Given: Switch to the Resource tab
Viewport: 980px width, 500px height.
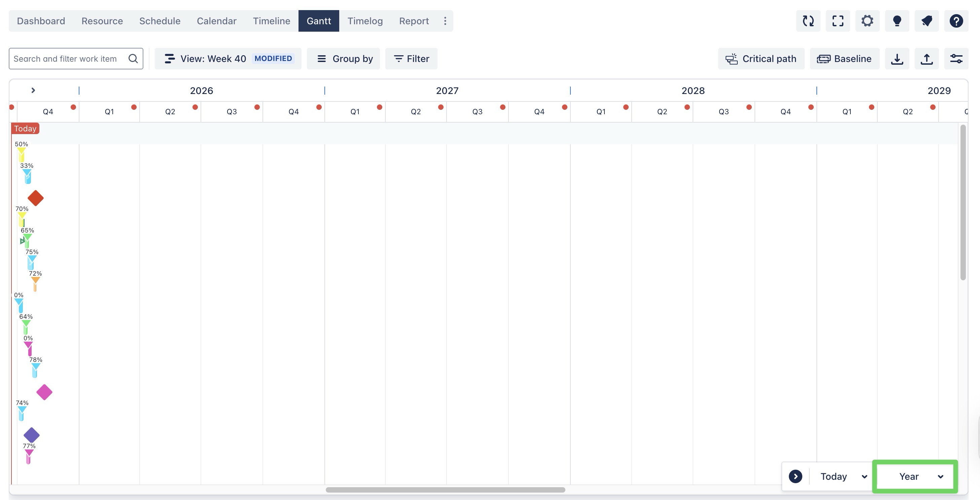Looking at the screenshot, I should click(102, 21).
